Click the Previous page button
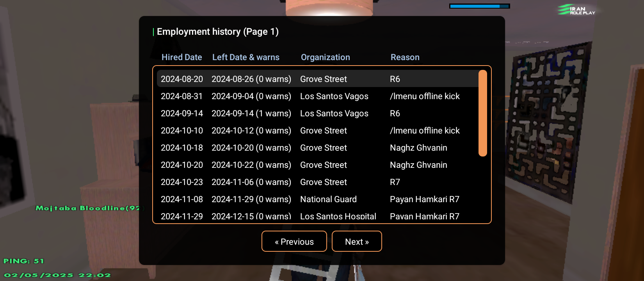The height and width of the screenshot is (281, 644). click(294, 241)
